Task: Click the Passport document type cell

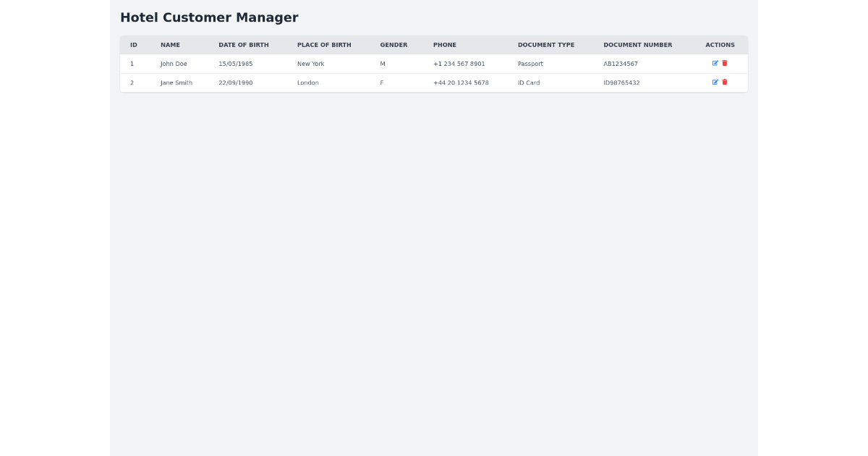Action: [x=530, y=63]
